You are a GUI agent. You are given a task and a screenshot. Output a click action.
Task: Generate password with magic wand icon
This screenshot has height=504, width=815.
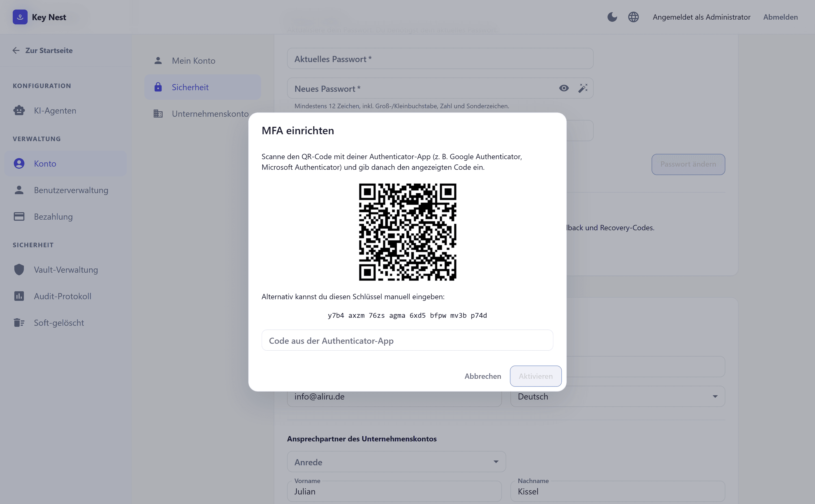pyautogui.click(x=583, y=88)
